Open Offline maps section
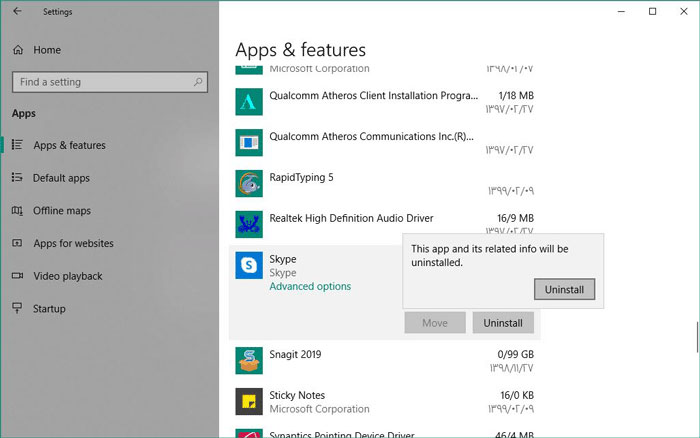The width and height of the screenshot is (700, 438). coord(62,210)
